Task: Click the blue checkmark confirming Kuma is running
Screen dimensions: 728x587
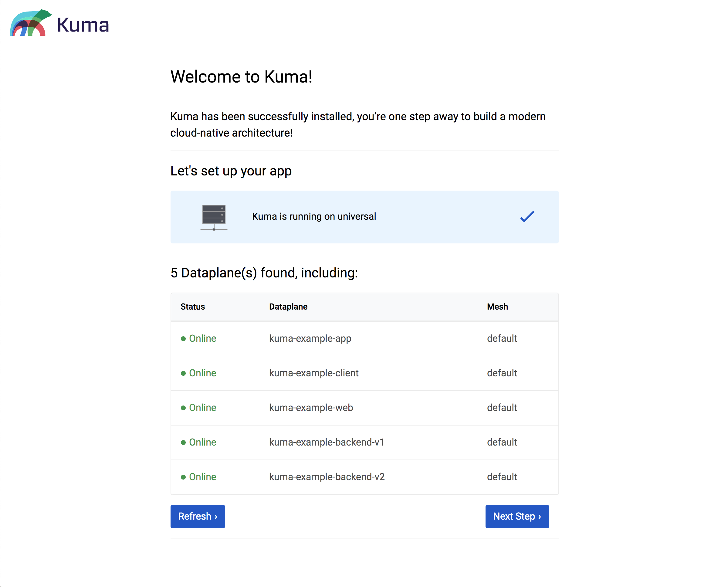Action: pyautogui.click(x=527, y=216)
